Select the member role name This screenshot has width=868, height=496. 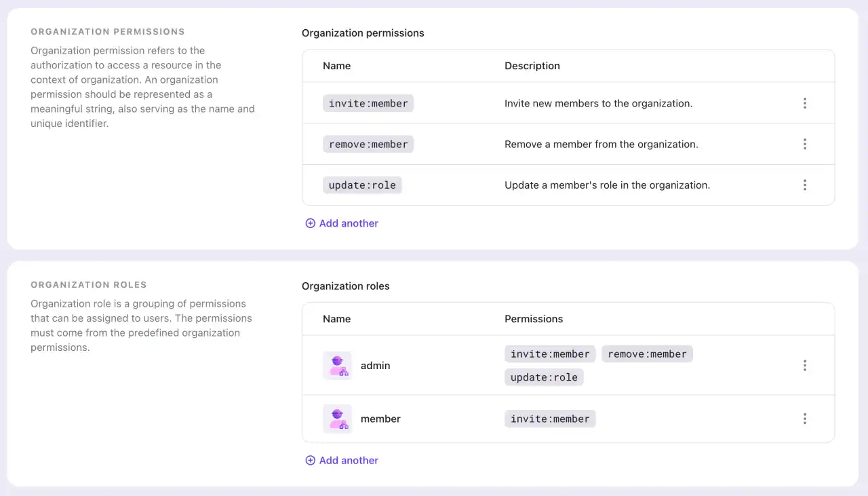[x=380, y=419]
